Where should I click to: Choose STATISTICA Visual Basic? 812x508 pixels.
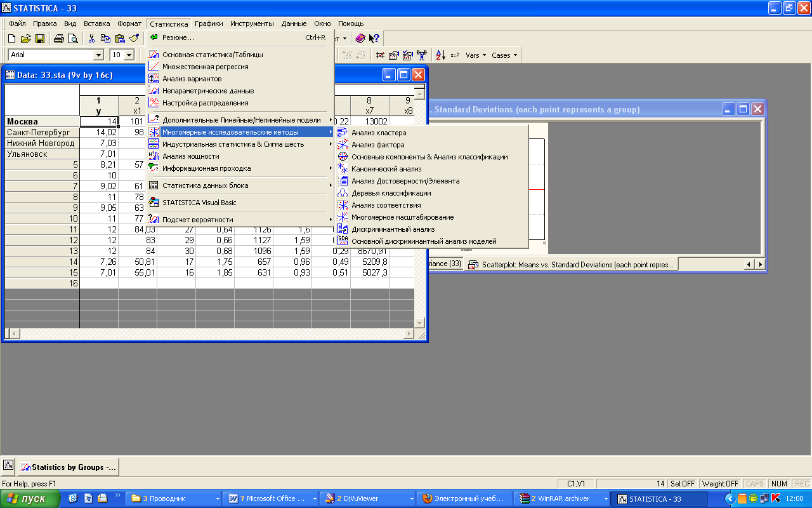click(x=240, y=203)
